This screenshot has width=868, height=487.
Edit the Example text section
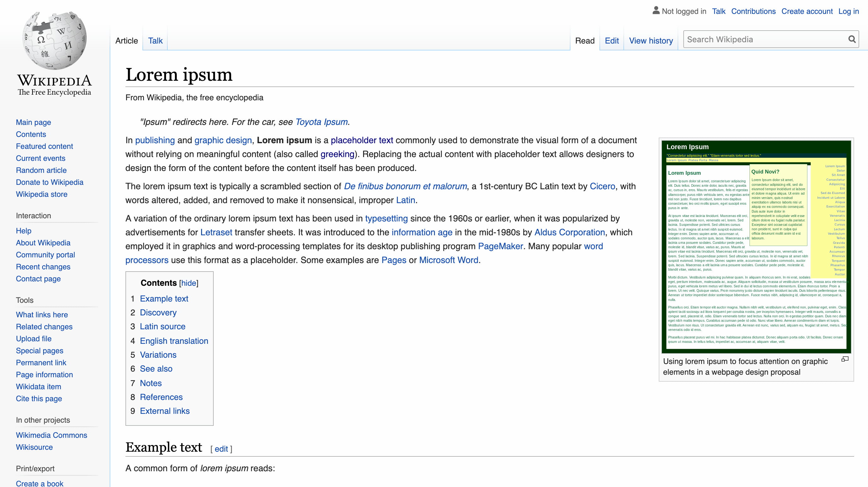click(x=221, y=449)
